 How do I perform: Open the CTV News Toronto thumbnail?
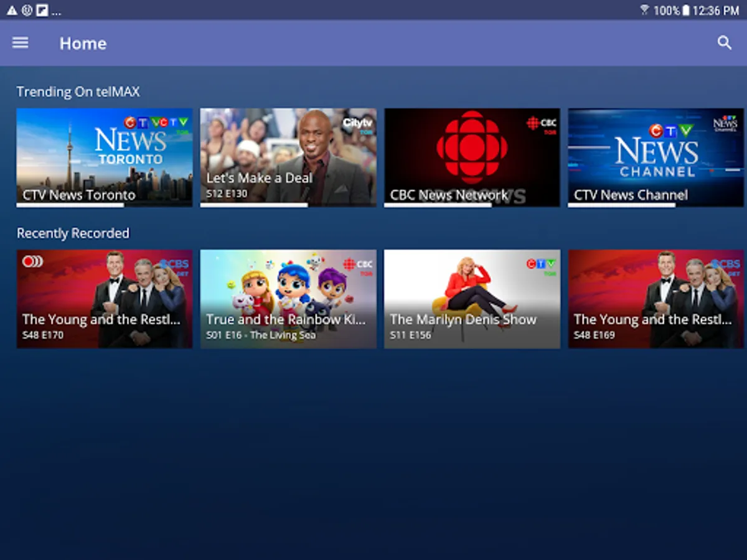[x=105, y=157]
